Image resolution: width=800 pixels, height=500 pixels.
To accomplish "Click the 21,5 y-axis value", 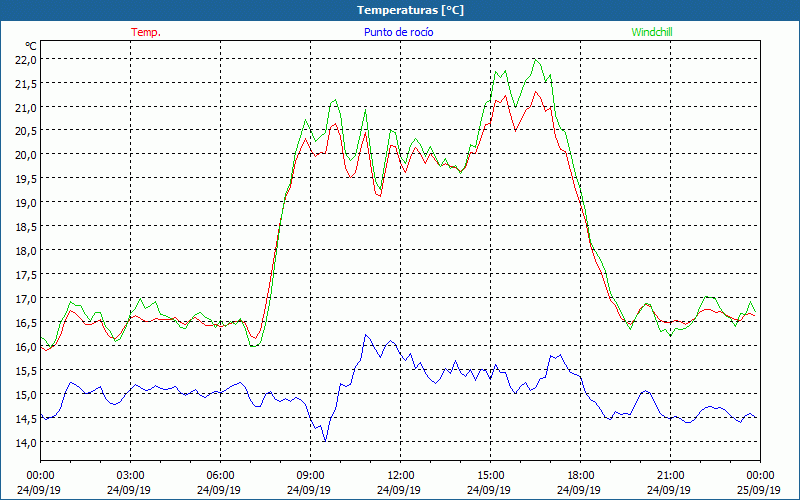I will tap(26, 84).
